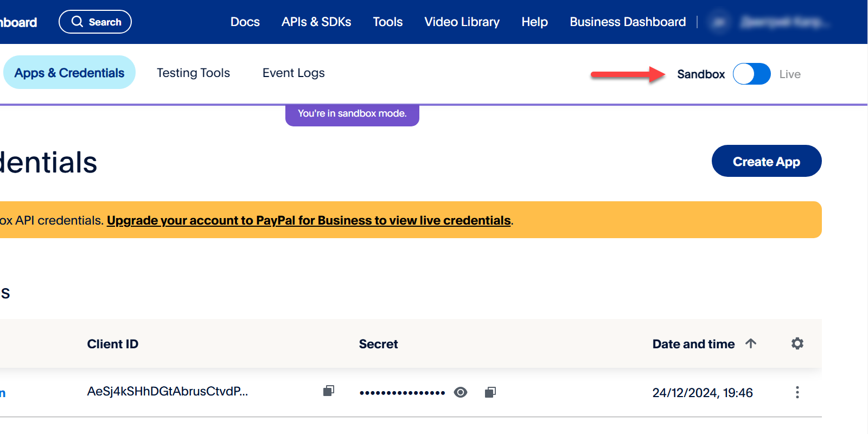Click the masked secret dots
Screen dimensions: 868x434
click(402, 393)
